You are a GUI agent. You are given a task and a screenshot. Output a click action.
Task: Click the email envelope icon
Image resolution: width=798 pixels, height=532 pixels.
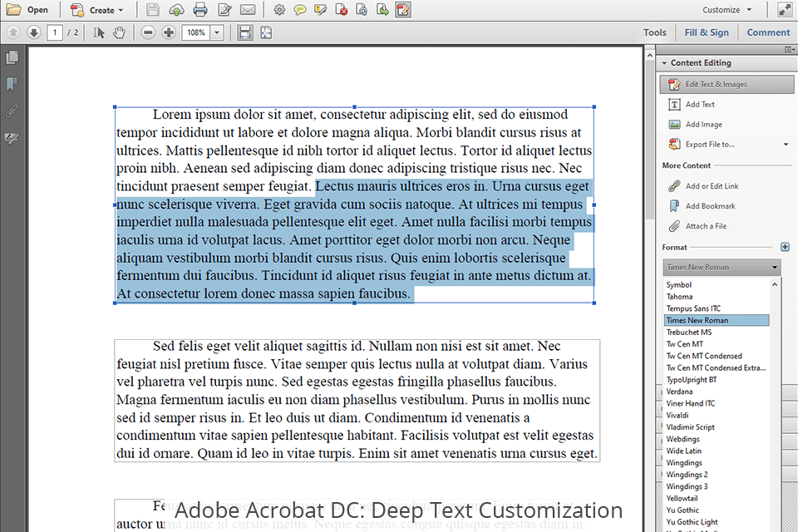tap(248, 10)
